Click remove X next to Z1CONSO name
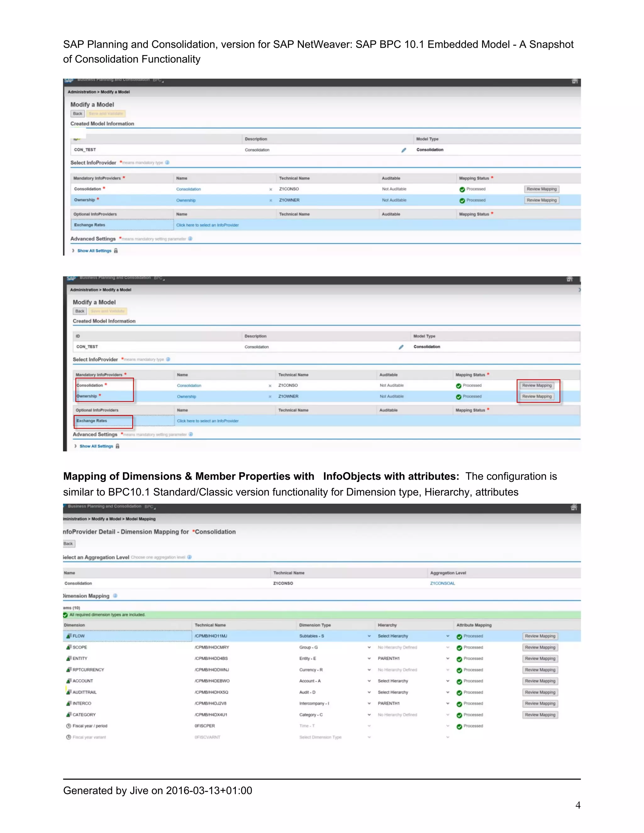 click(270, 189)
